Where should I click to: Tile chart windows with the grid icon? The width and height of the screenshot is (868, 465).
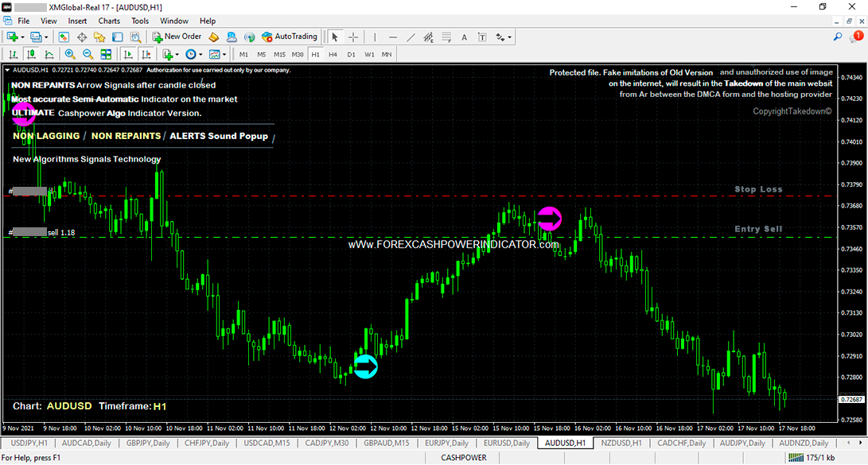pos(106,54)
